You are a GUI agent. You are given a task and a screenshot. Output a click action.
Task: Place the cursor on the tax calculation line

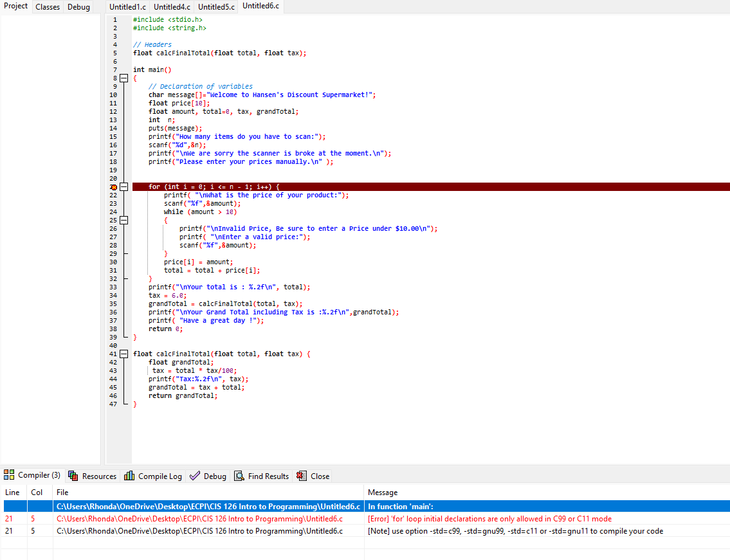point(193,370)
